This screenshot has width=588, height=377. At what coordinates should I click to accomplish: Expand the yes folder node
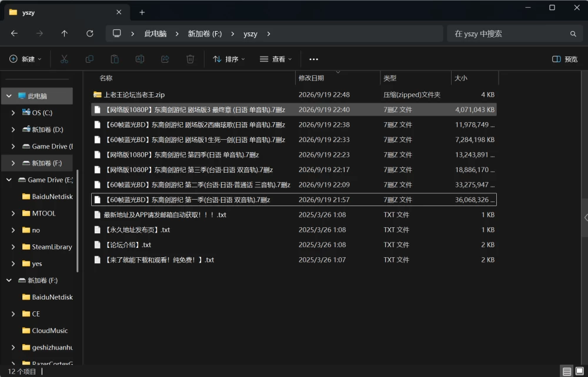click(x=13, y=264)
